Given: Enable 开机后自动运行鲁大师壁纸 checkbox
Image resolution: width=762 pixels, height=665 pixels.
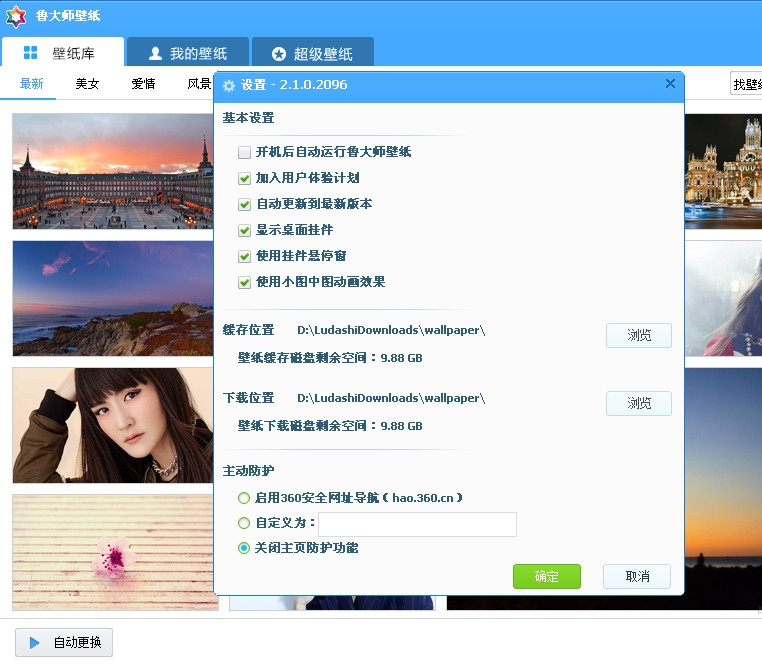Looking at the screenshot, I should click(244, 152).
